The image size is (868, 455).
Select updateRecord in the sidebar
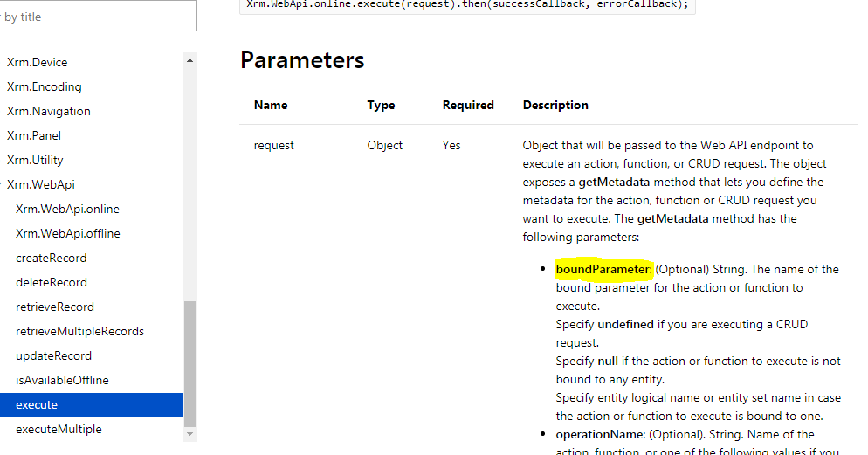click(x=53, y=355)
